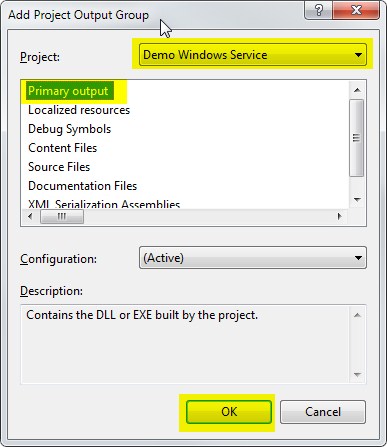Click the horizontal scrollbar right arrow
Viewport: 387px width, 447px height.
click(340, 217)
